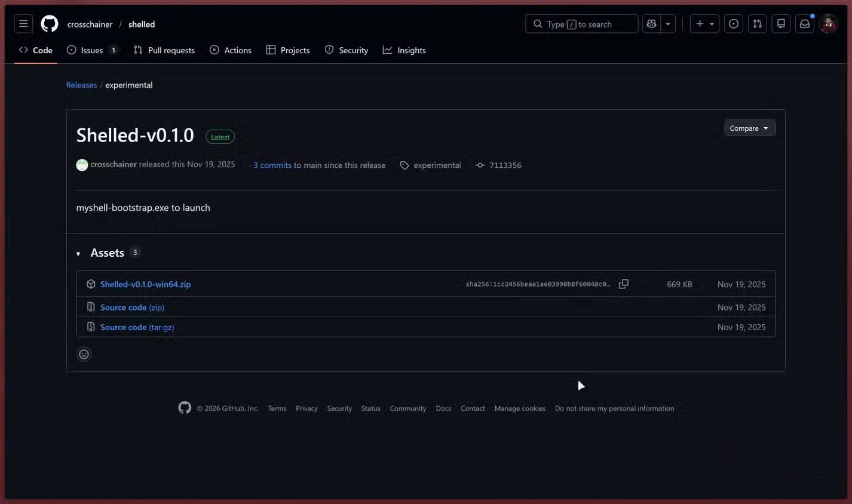Open the Status footer link
Screen dimensions: 852x504
click(x=371, y=408)
